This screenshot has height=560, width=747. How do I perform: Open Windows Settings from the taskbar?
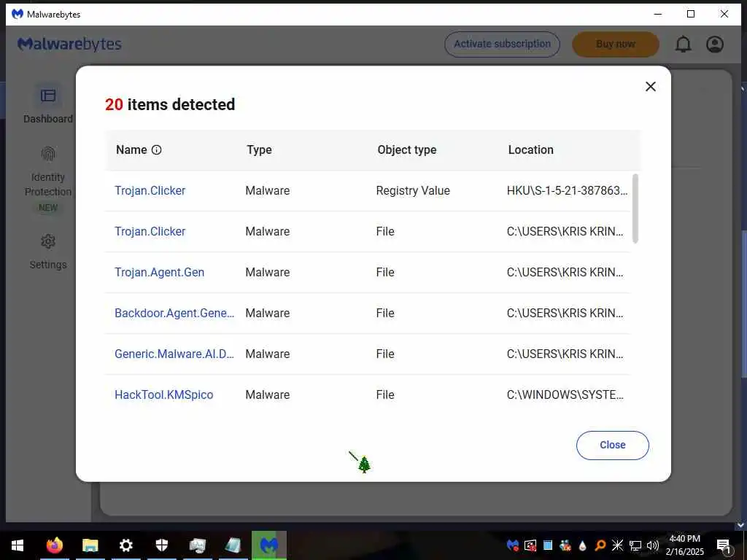click(x=125, y=545)
